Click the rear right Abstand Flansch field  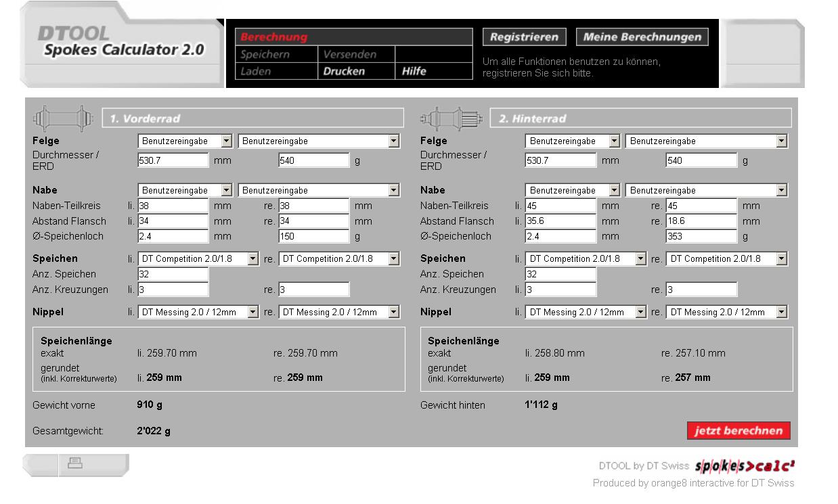tap(701, 221)
